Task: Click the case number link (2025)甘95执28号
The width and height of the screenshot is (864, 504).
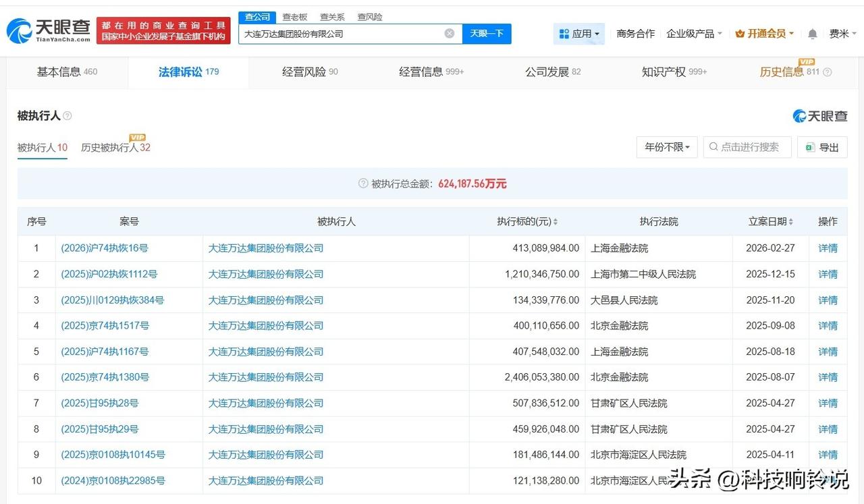Action: click(99, 403)
